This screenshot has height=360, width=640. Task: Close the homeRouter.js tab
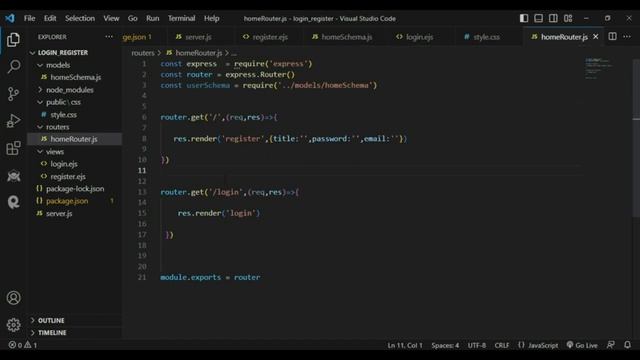tap(596, 37)
